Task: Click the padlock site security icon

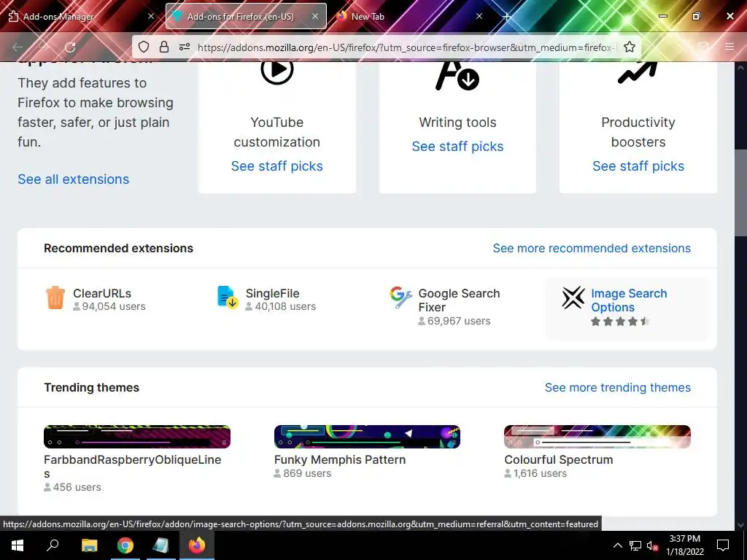Action: (164, 47)
